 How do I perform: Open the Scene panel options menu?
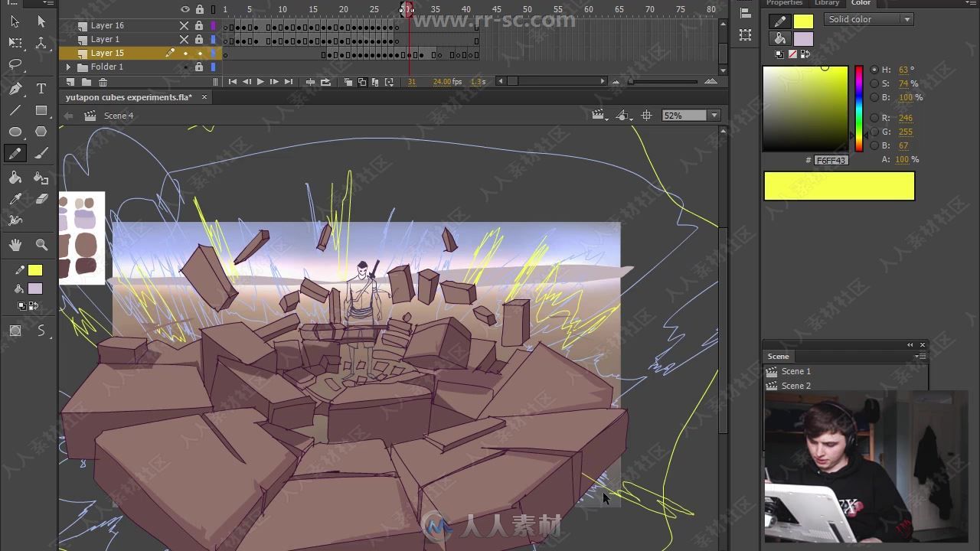(921, 357)
